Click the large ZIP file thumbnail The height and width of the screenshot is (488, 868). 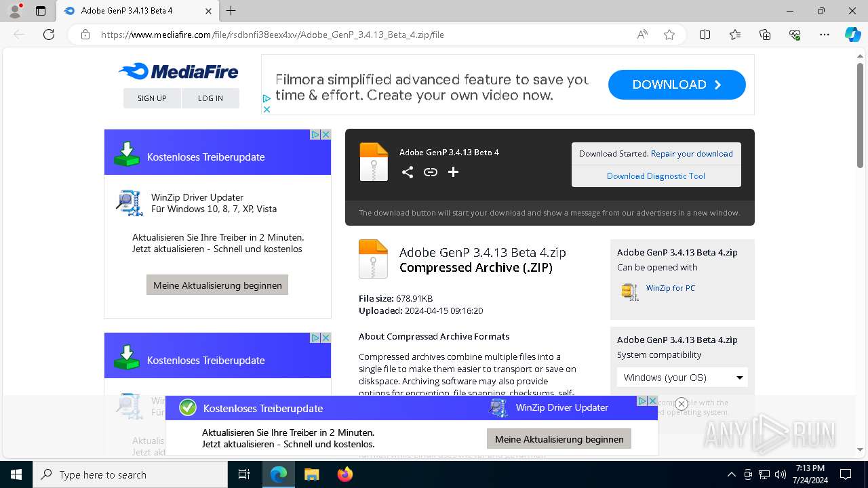pos(373,259)
